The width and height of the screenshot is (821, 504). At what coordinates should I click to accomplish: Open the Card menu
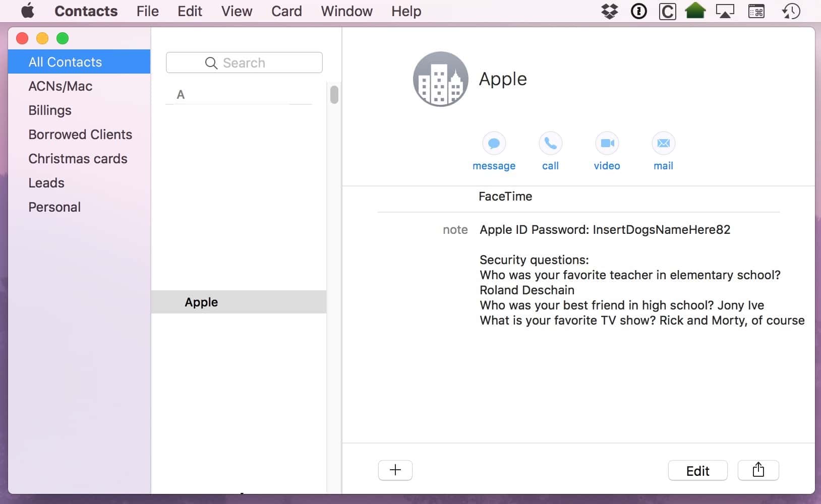tap(286, 11)
